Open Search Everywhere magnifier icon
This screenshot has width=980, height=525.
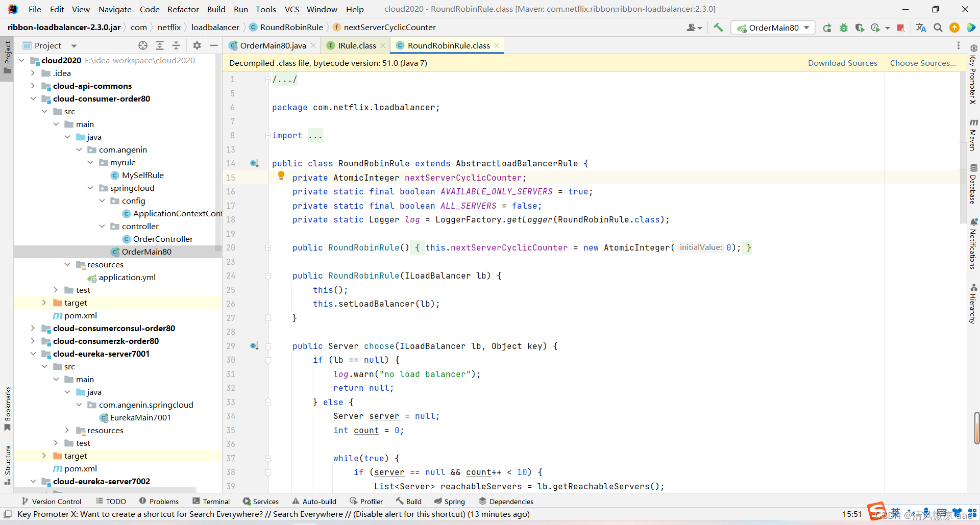[x=938, y=28]
